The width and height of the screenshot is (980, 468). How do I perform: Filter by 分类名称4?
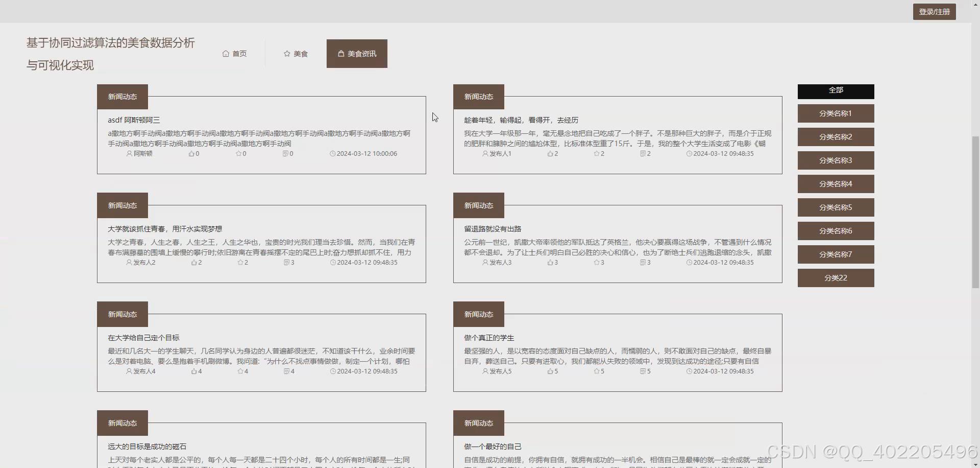(x=836, y=184)
